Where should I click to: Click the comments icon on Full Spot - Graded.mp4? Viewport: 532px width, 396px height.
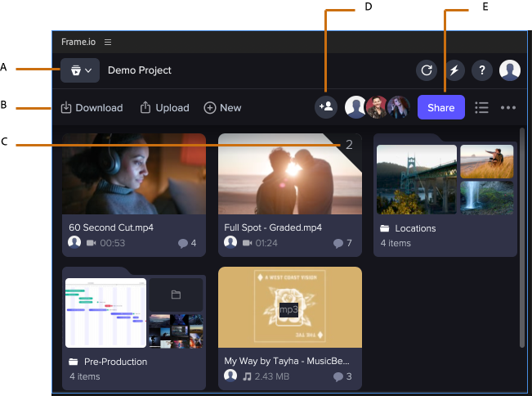(338, 243)
